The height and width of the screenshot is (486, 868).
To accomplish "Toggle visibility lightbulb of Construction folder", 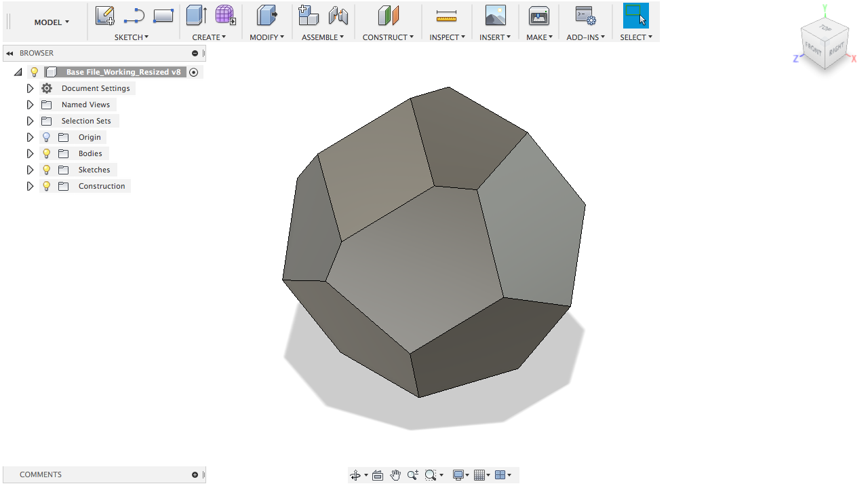I will pos(47,186).
